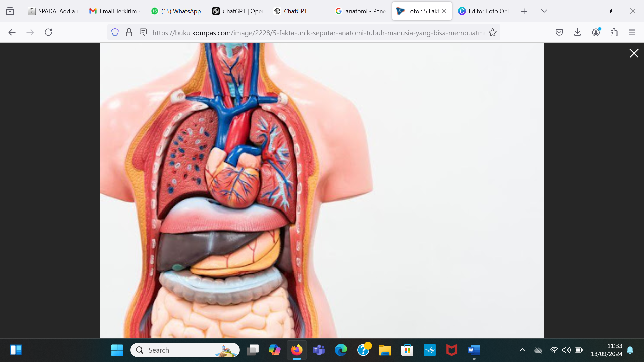Switch to (15) WhatsApp tab
This screenshot has width=644, height=362.
[x=176, y=11]
